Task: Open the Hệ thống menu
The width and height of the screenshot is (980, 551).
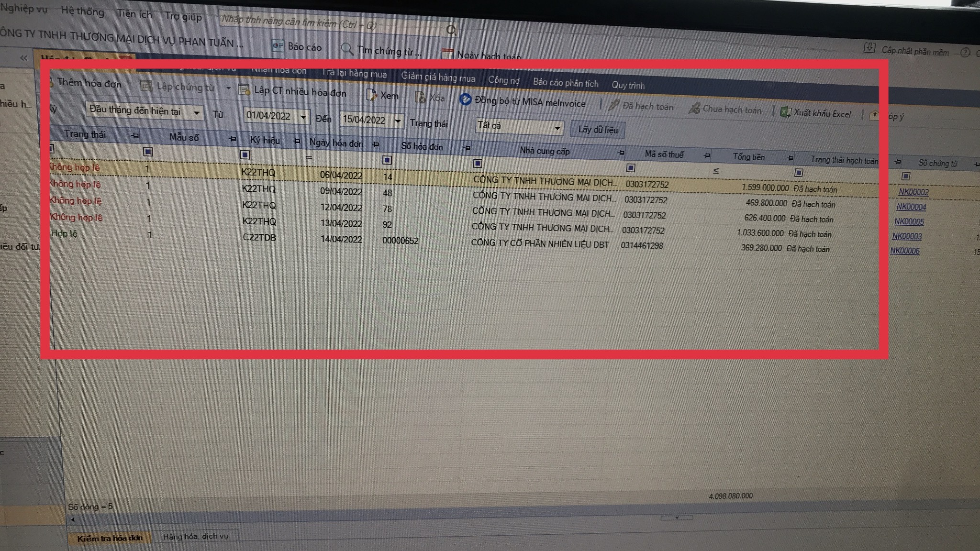Action: pos(82,11)
